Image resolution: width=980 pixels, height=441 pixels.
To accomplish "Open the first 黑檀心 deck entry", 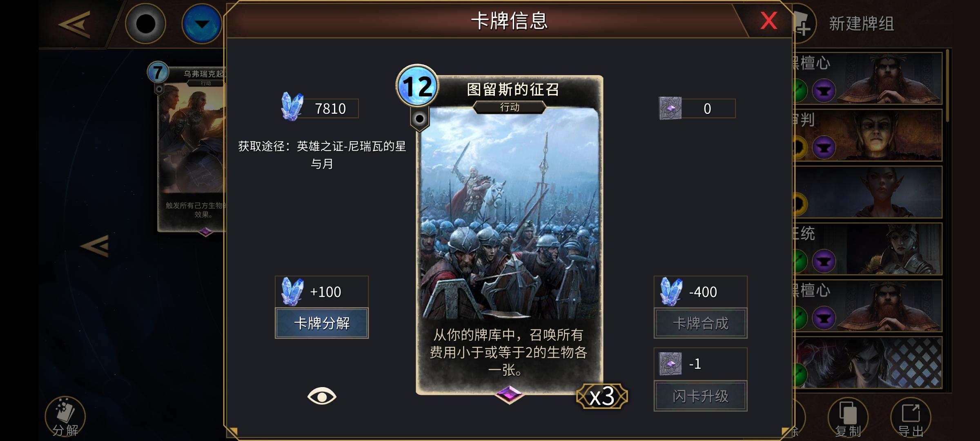I will click(867, 78).
